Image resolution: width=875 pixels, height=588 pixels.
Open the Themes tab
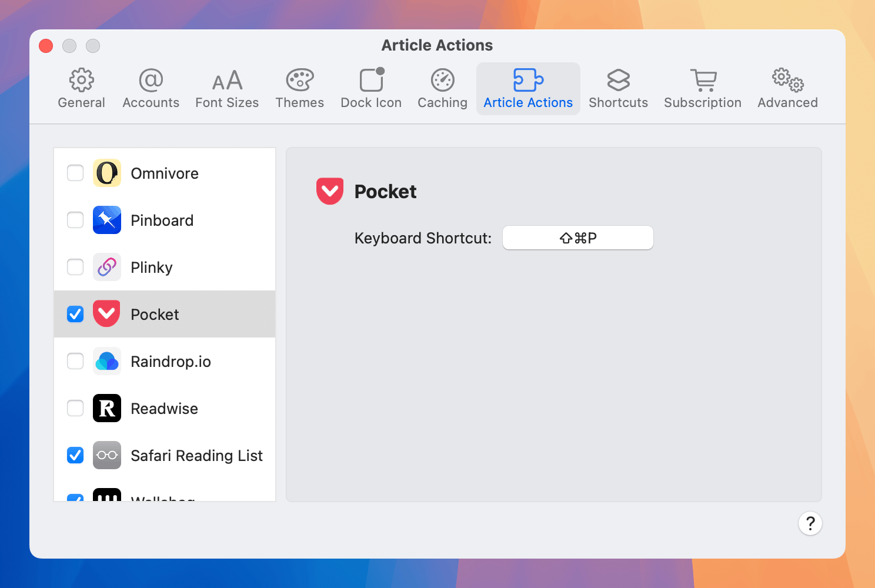tap(300, 89)
